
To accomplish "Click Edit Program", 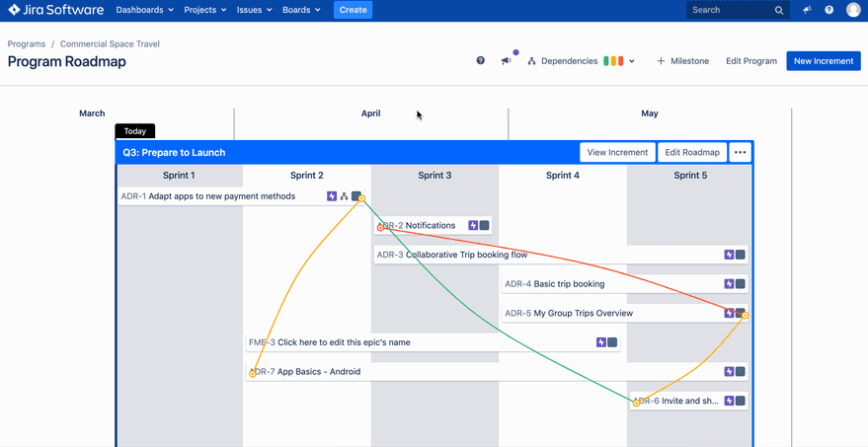I will coord(751,61).
